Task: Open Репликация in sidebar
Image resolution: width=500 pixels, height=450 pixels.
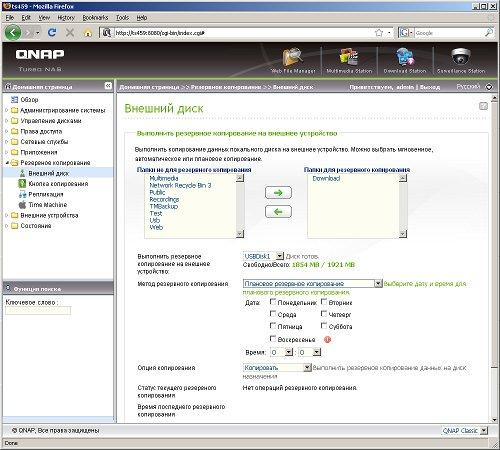Action: tap(46, 194)
